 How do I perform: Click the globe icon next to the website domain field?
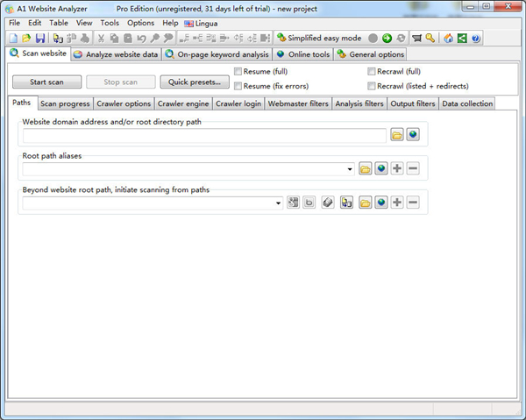[413, 135]
